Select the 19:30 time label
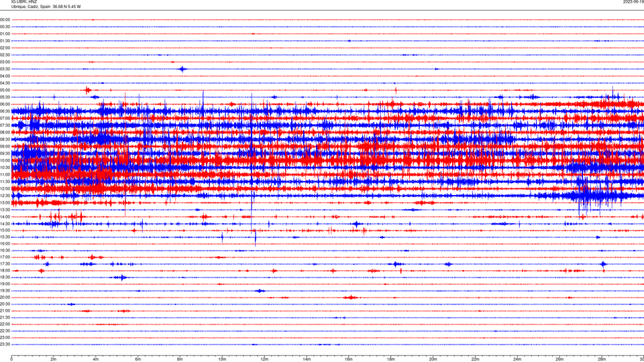This screenshot has width=644, height=362. (5, 290)
